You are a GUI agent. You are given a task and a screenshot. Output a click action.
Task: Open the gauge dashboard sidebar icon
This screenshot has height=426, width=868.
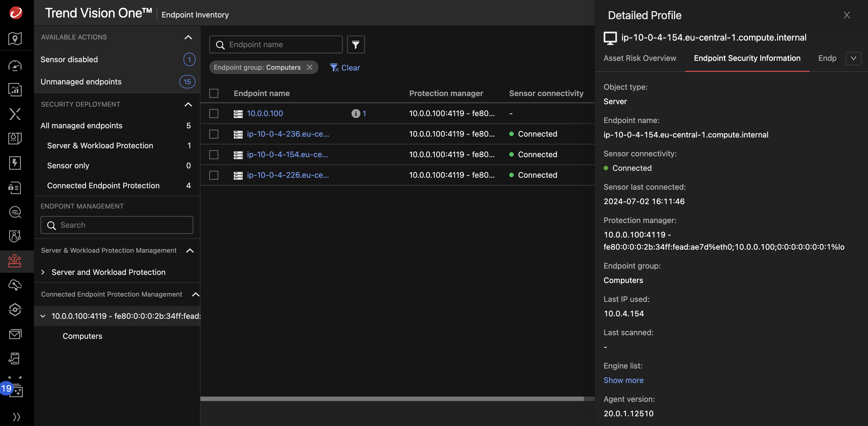point(15,65)
